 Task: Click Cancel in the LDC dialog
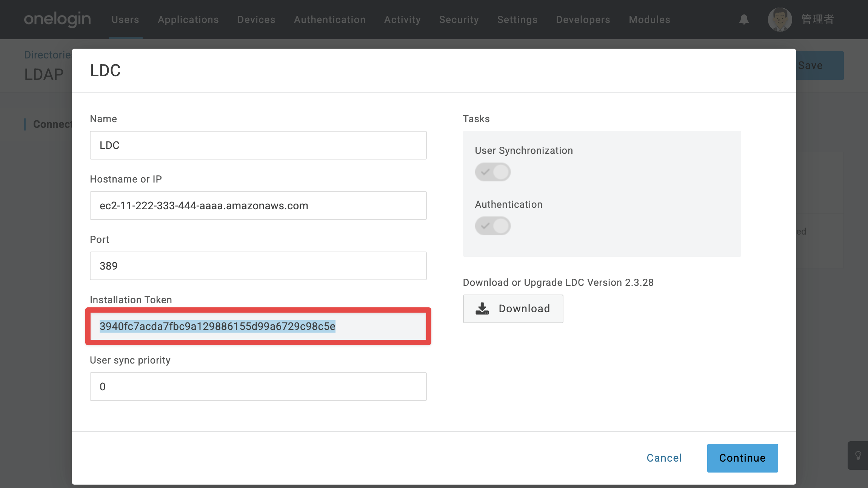coord(664,458)
